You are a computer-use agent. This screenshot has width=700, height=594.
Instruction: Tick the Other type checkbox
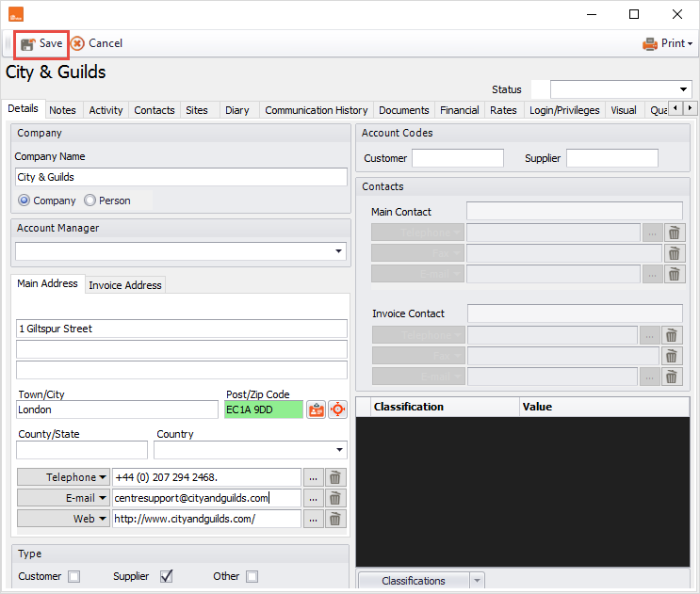tap(252, 577)
